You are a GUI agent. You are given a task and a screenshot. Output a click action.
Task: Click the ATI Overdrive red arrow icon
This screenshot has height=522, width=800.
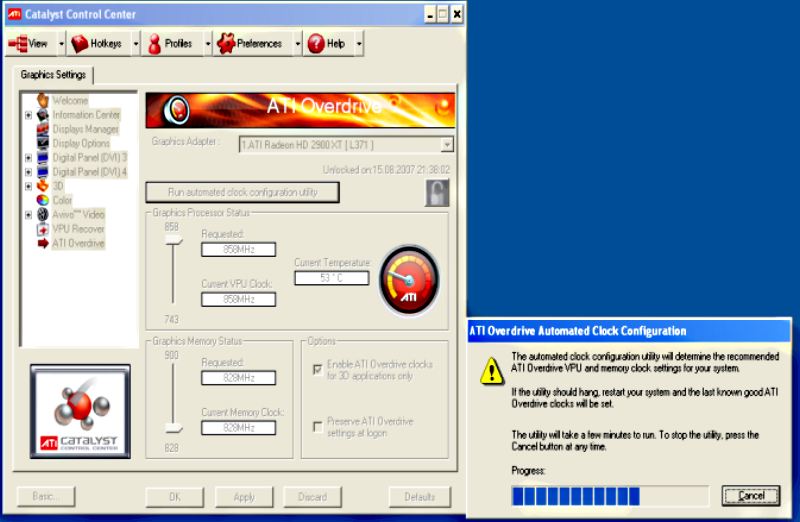point(43,243)
